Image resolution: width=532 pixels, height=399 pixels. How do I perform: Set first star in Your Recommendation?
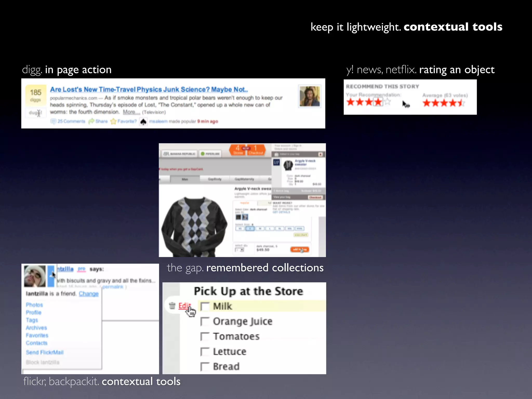350,102
